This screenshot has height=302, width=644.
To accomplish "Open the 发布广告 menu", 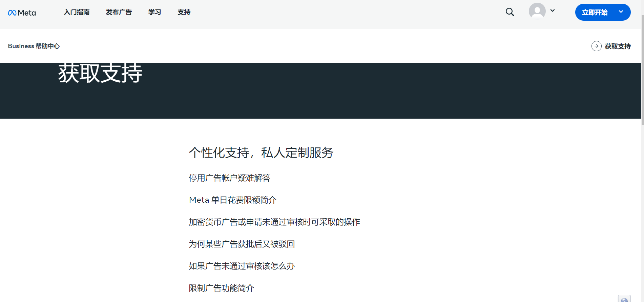I will (x=119, y=12).
